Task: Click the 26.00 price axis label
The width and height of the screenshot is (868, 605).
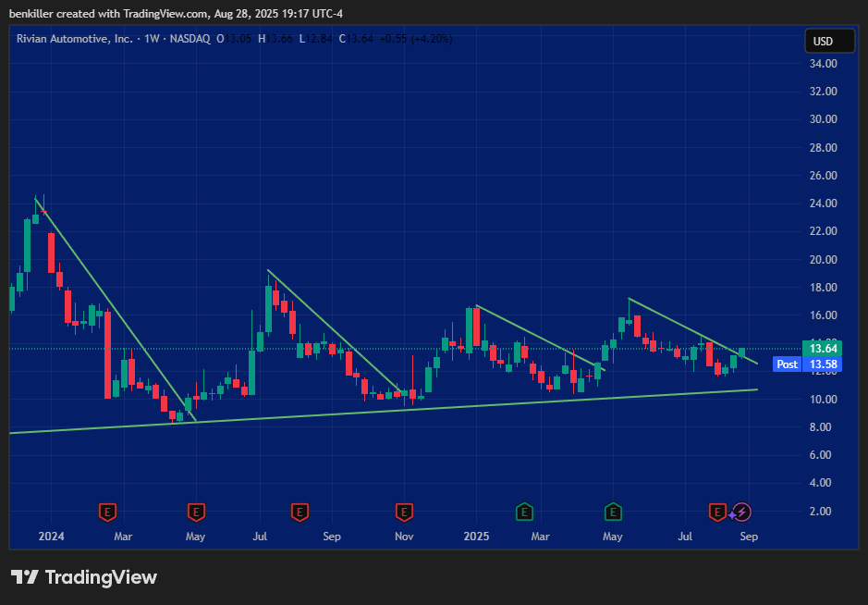Action: point(823,176)
